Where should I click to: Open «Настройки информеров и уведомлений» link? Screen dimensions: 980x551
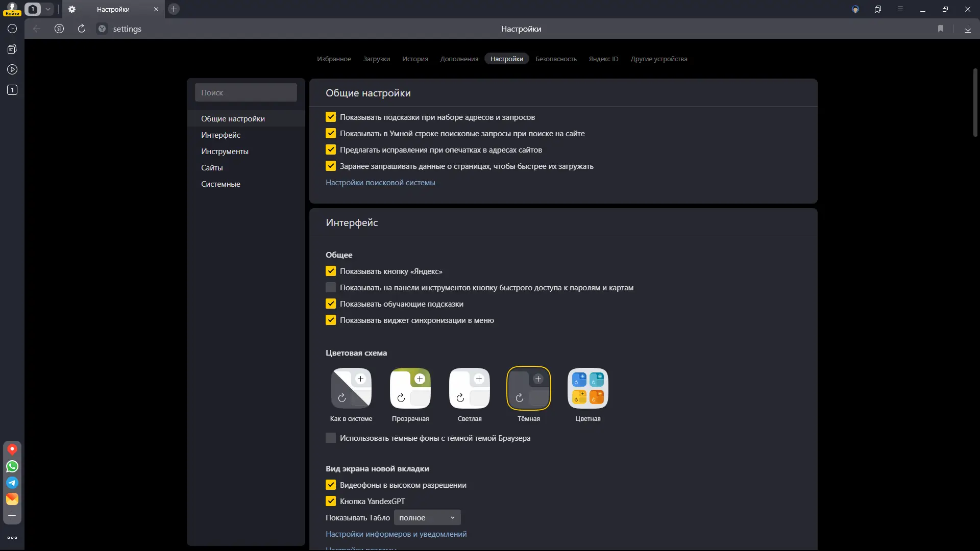point(396,534)
